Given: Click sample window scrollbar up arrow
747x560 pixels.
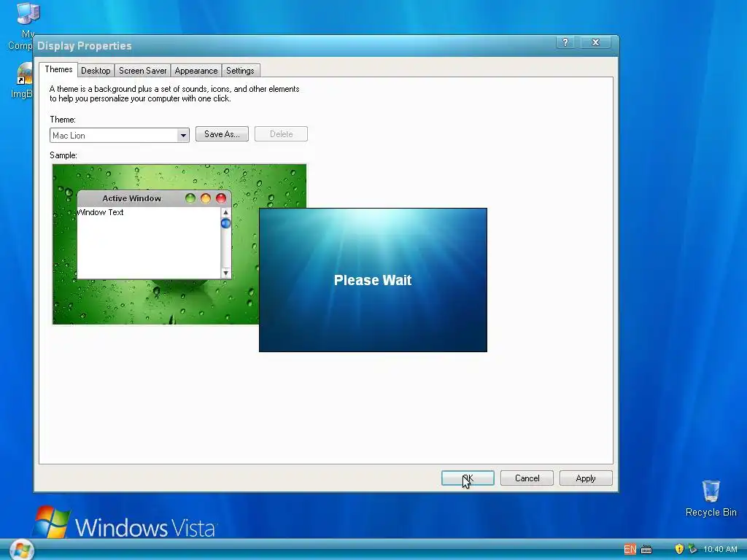Looking at the screenshot, I should [x=226, y=212].
